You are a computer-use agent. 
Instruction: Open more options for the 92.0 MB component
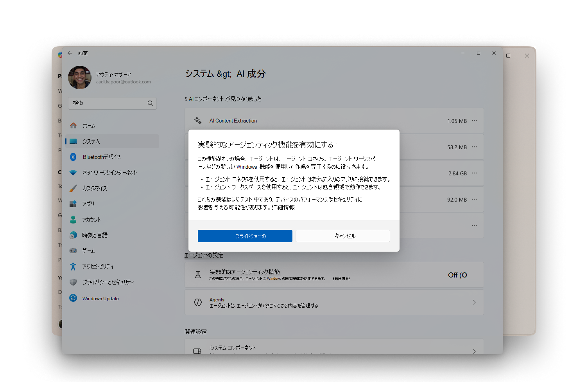[x=474, y=199]
